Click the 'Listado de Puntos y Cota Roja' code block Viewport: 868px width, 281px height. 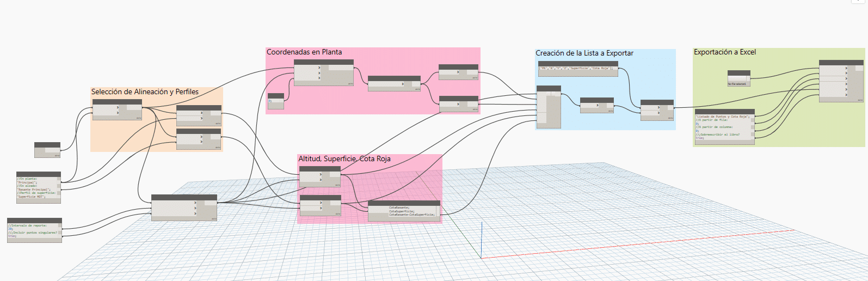click(x=724, y=127)
